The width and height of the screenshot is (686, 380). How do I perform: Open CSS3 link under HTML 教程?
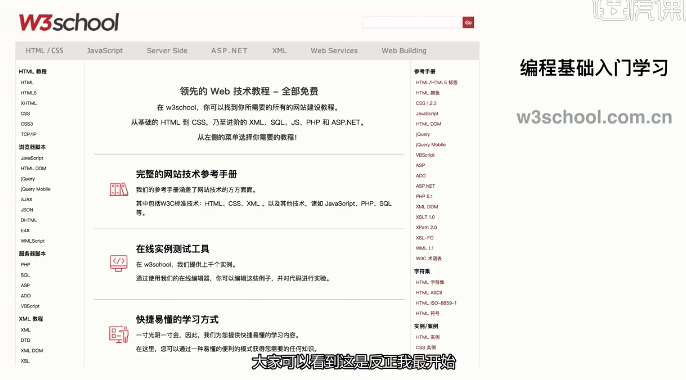click(x=27, y=124)
